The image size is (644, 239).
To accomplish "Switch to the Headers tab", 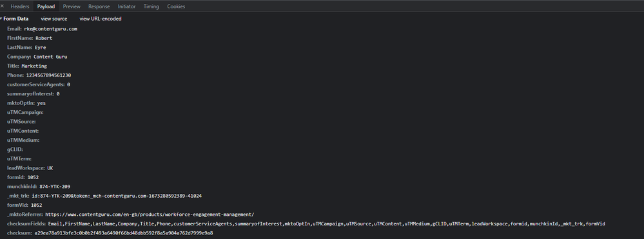I will 20,6.
